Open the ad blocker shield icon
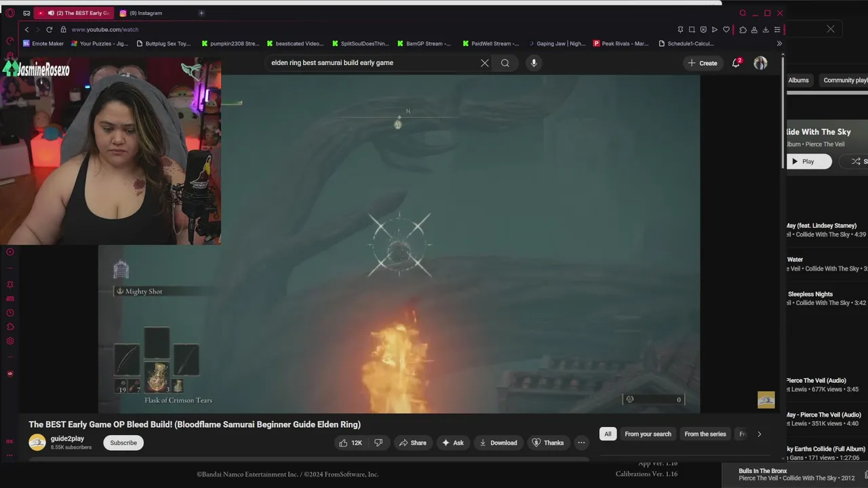 703,30
